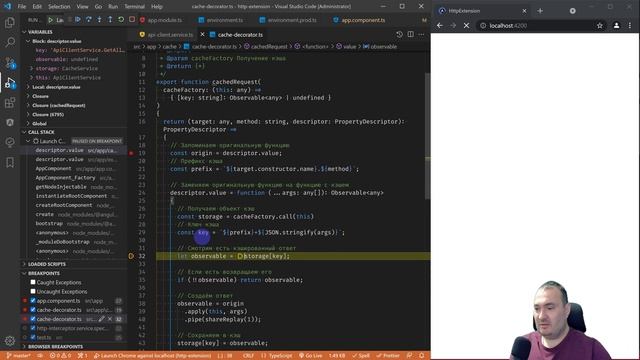Open the Selection menu

click(59, 7)
